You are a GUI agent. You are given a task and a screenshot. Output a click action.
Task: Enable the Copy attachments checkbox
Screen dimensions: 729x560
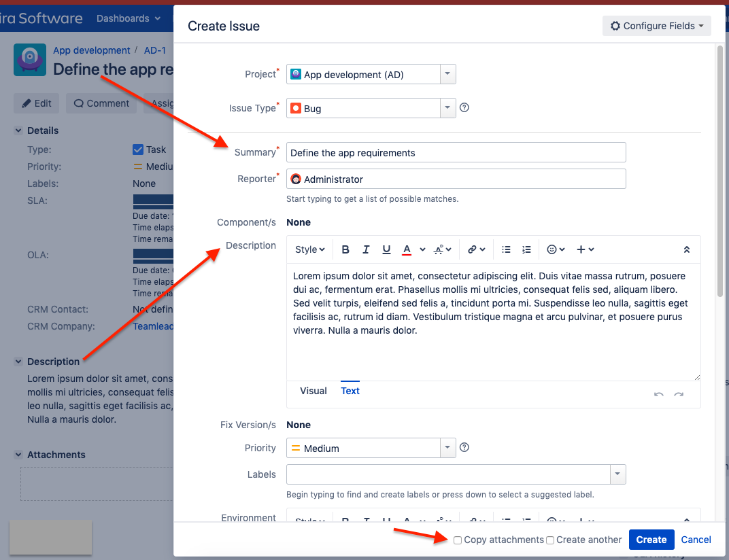pos(458,540)
